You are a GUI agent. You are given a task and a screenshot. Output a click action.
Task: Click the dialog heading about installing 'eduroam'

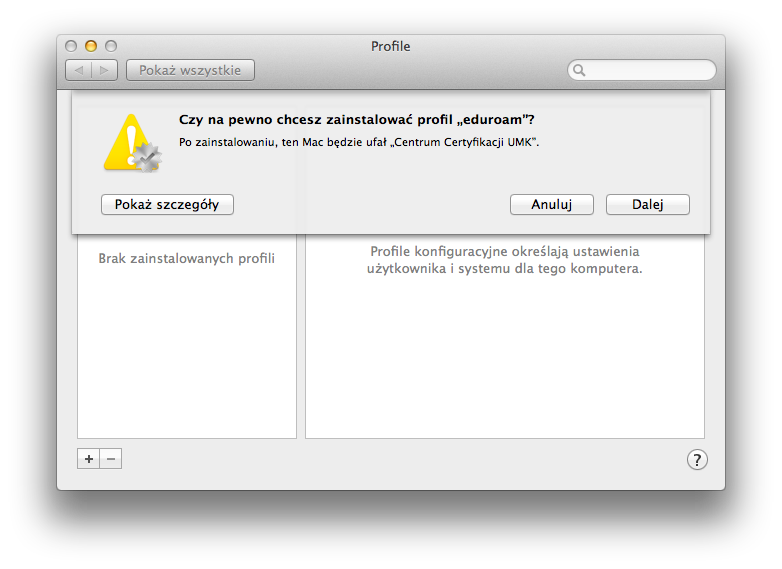tap(357, 120)
